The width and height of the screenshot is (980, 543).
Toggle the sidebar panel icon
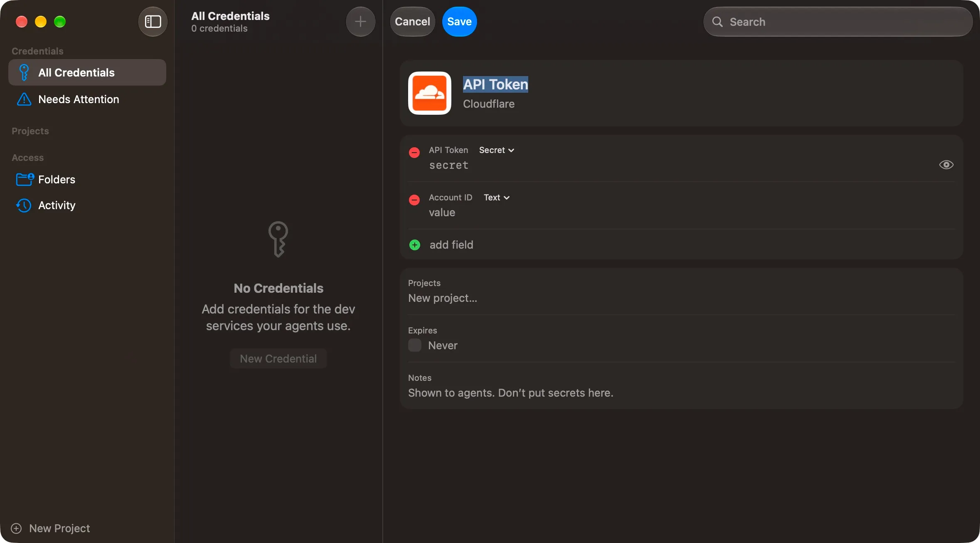[153, 22]
